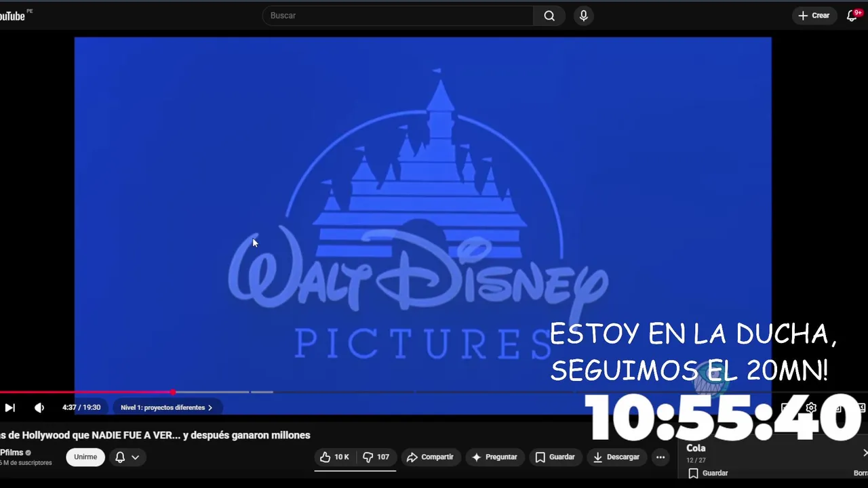Image resolution: width=868 pixels, height=488 pixels.
Task: Click the video title text
Action: [x=155, y=435]
